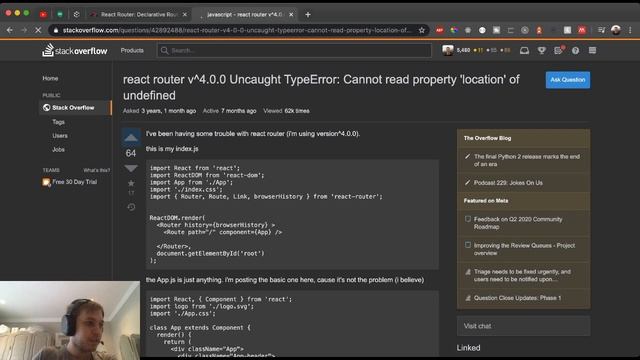Screen dimensions: 640x360
Task: Open the red M extension icon
Action: click(x=582, y=30)
